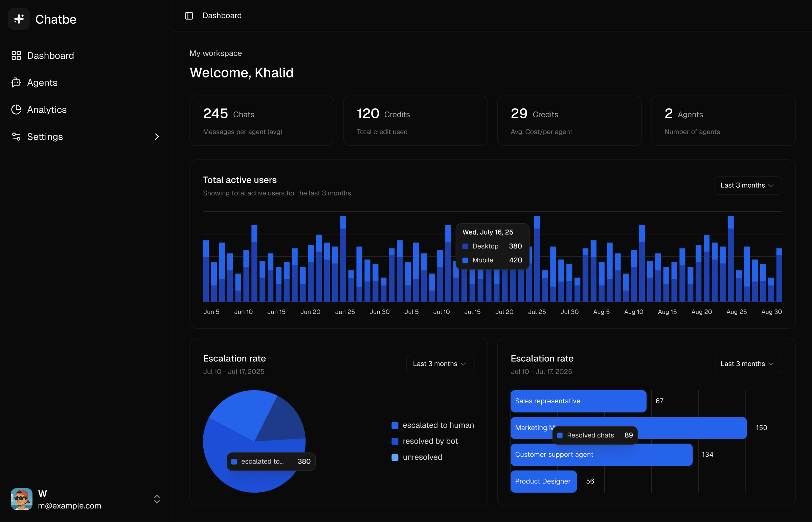
Task: Click the 245 Chats stat card
Action: tap(262, 121)
